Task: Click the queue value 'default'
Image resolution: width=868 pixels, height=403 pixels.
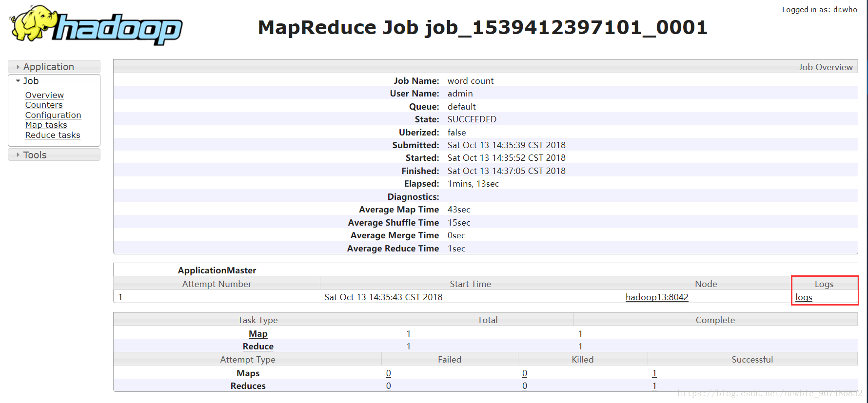Action: click(462, 107)
